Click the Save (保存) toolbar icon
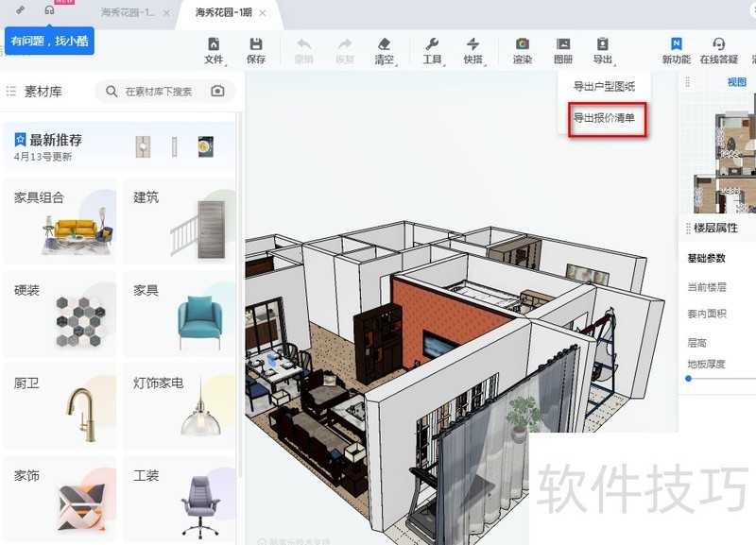756x545 pixels. [x=255, y=50]
